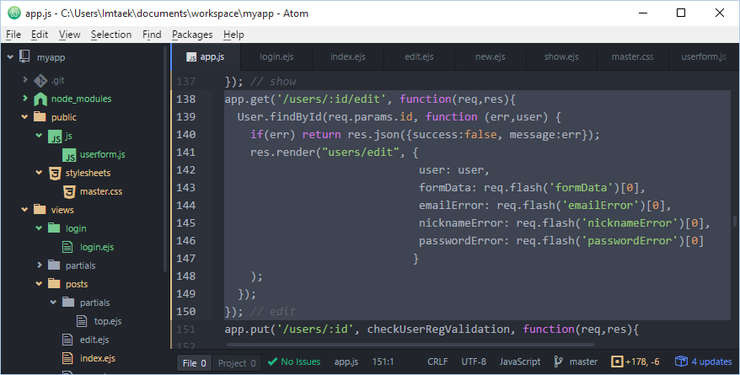Image resolution: width=740 pixels, height=375 pixels.
Task: Click the userform.js file icon in tree
Action: coord(69,155)
